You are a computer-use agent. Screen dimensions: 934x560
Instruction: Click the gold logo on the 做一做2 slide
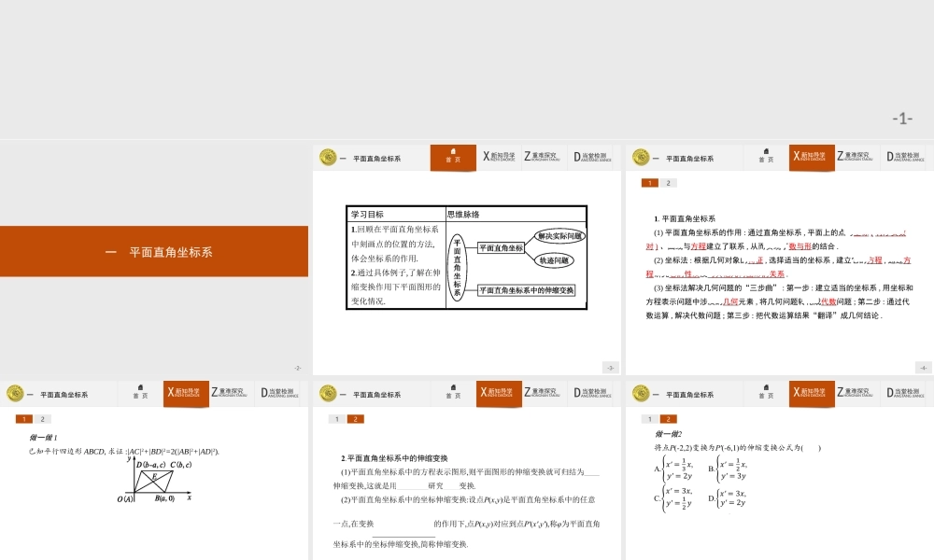point(641,394)
